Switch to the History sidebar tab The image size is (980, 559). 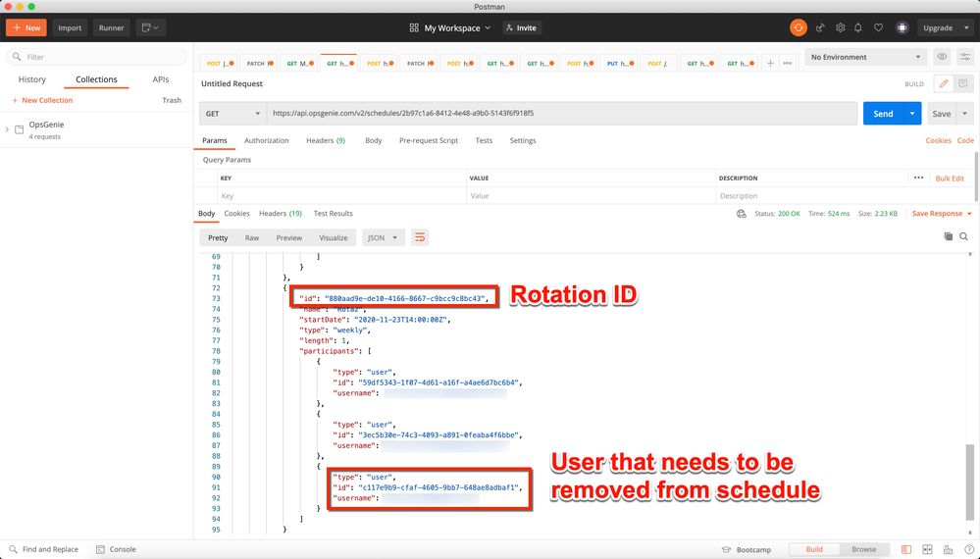coord(31,79)
